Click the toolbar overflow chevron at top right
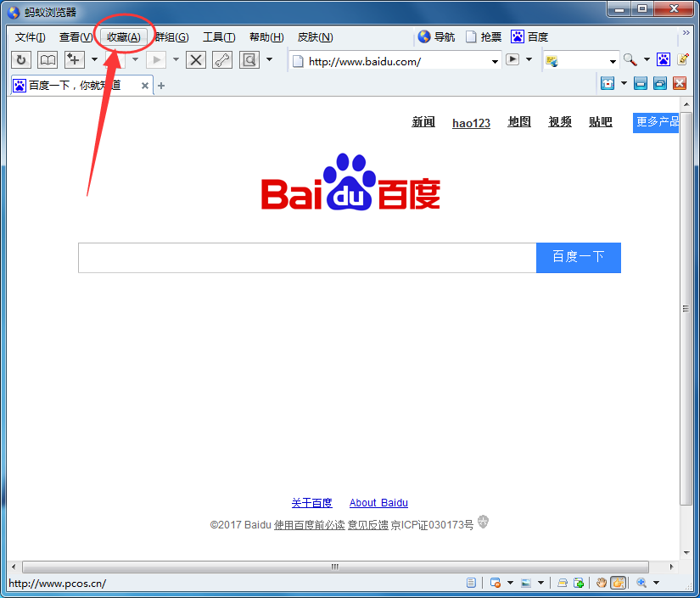 pyautogui.click(x=686, y=33)
